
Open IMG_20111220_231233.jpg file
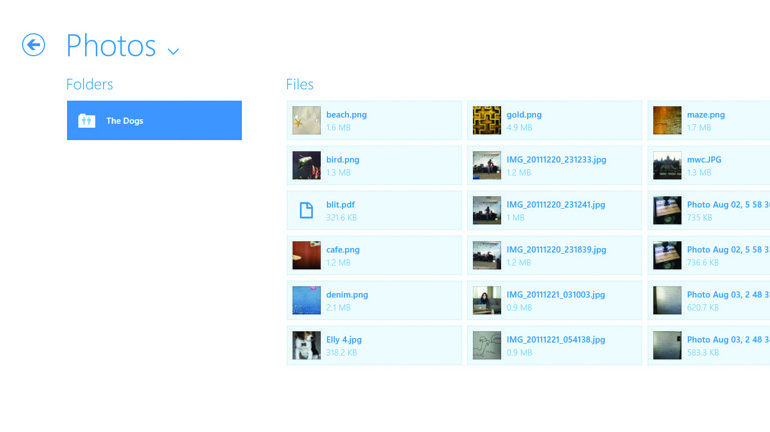click(x=555, y=165)
